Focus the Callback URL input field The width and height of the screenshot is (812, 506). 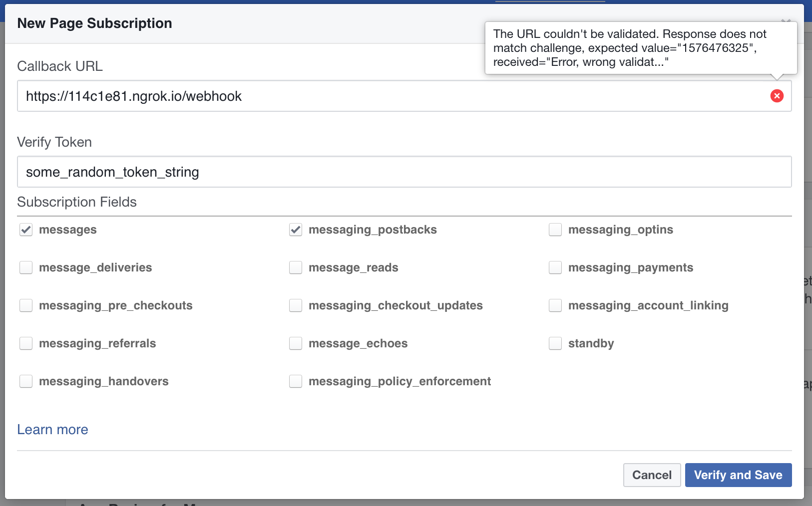404,96
